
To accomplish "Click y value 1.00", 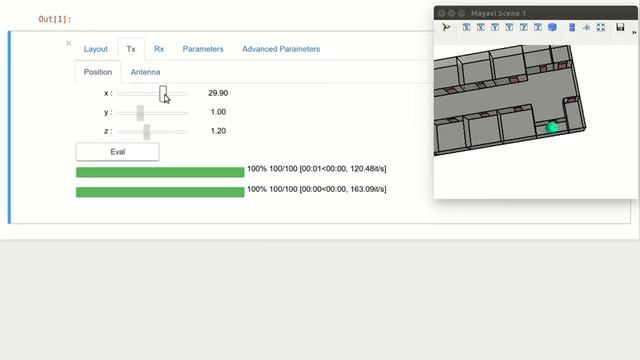I will [218, 112].
